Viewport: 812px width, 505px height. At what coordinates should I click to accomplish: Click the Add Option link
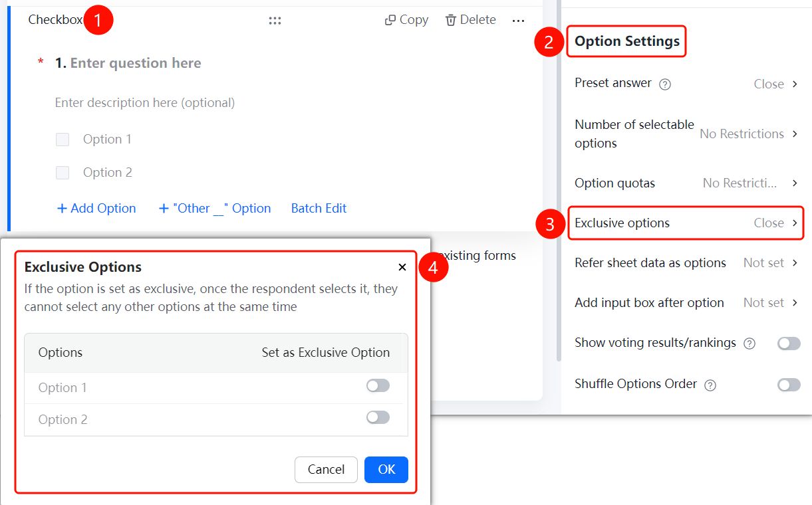[x=96, y=208]
